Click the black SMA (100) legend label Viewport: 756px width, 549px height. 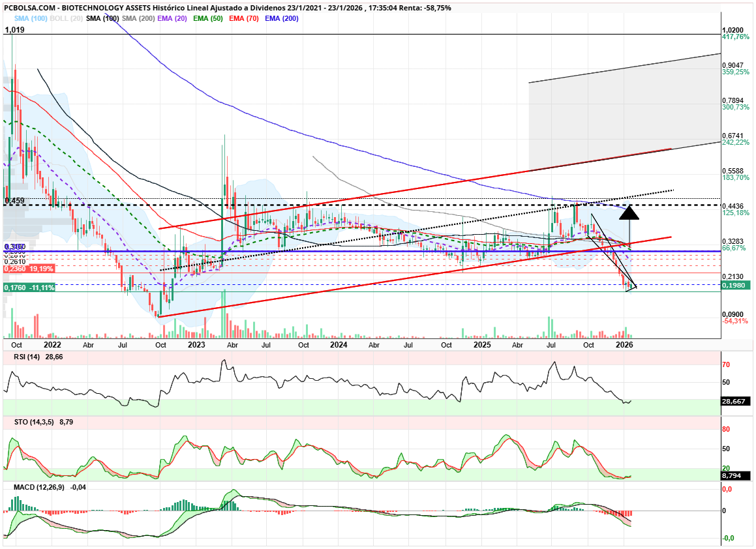click(102, 18)
